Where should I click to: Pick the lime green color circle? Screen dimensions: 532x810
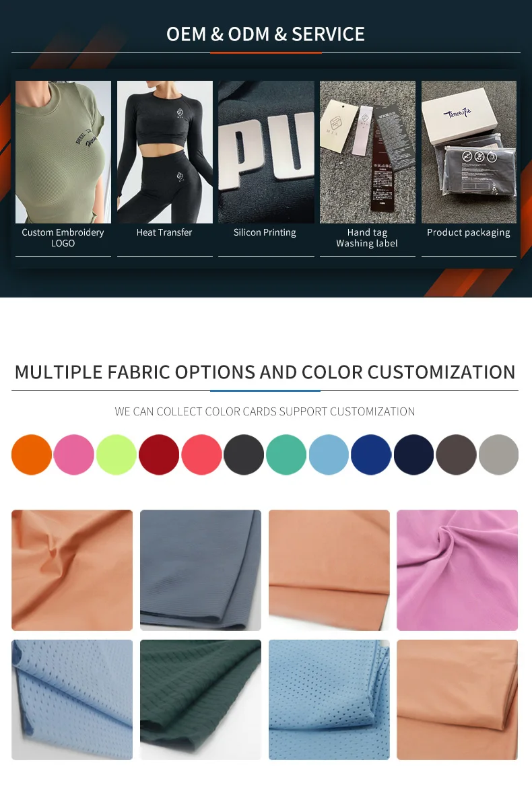coord(117,455)
